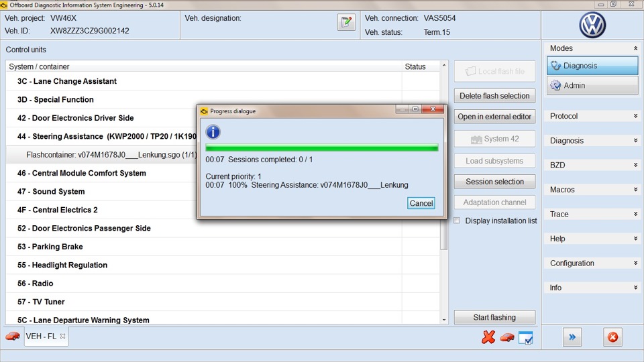This screenshot has height=362, width=644.
Task: Select 3C - Lane Change Assistant row
Action: [223, 81]
